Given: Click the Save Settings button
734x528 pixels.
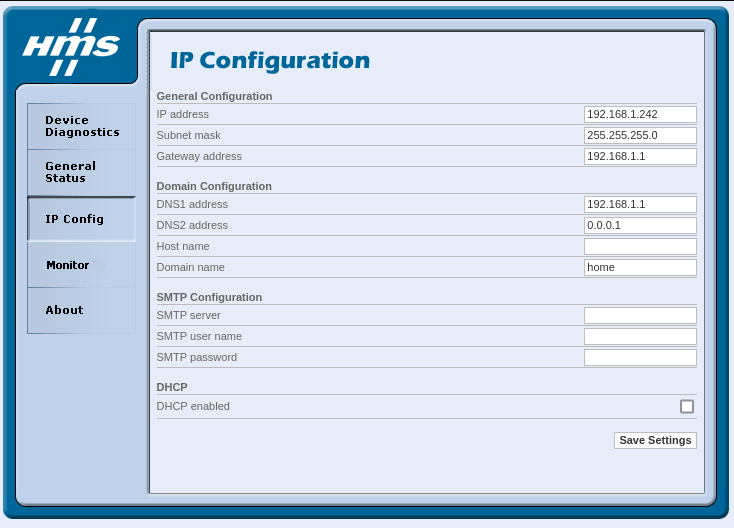Looking at the screenshot, I should coord(655,440).
